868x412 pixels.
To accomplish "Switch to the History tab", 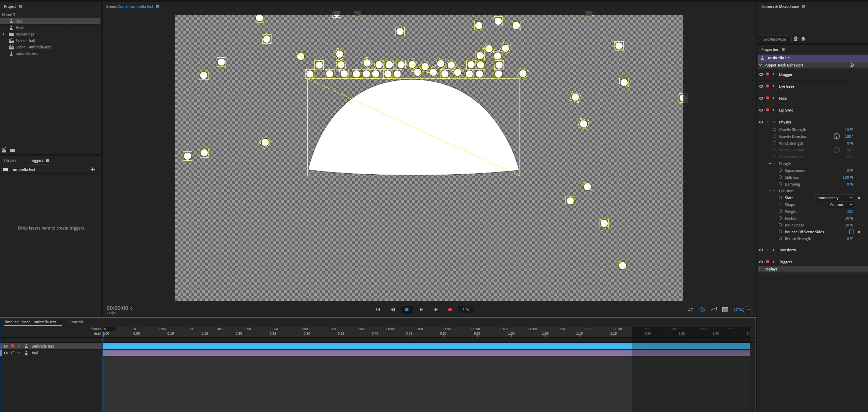I will pyautogui.click(x=10, y=160).
